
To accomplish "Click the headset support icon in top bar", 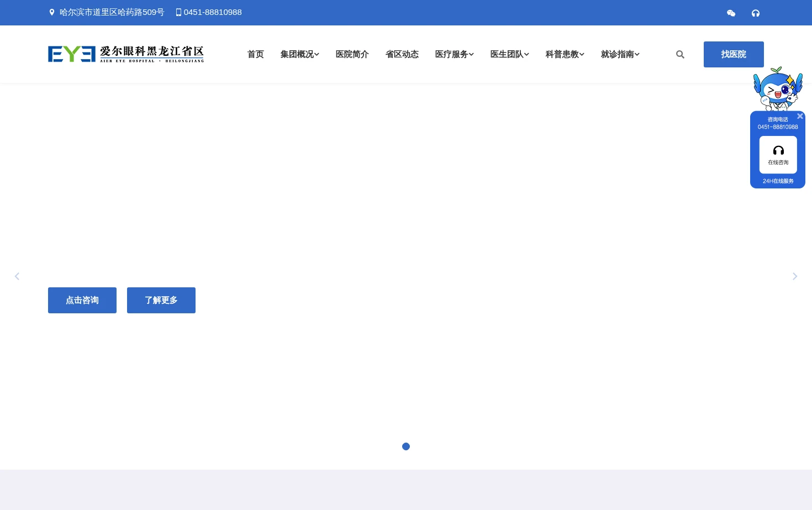I will point(756,13).
